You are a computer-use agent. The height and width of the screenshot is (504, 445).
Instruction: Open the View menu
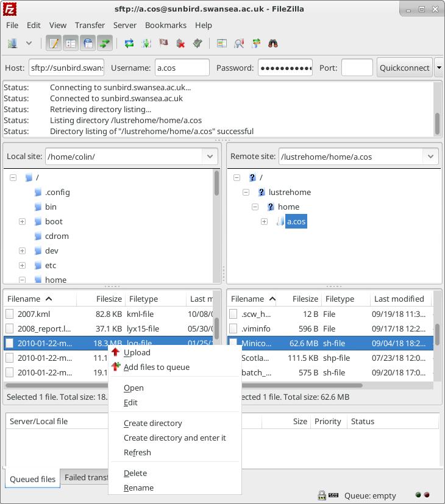point(58,26)
